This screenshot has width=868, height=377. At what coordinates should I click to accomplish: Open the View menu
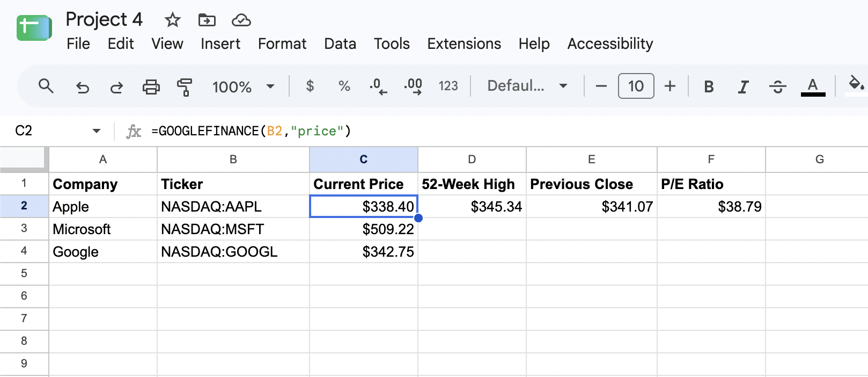coord(167,44)
